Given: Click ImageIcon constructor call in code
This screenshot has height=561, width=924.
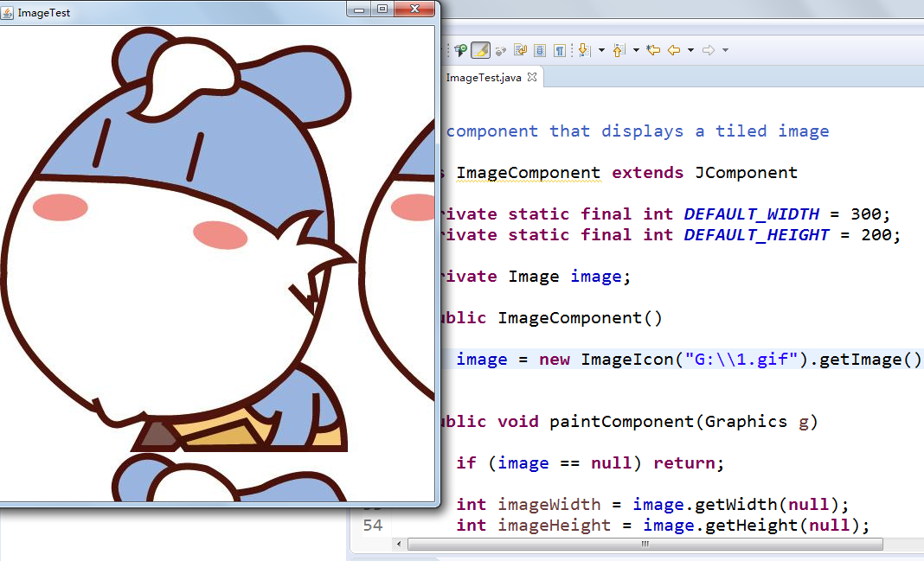Looking at the screenshot, I should click(x=626, y=360).
